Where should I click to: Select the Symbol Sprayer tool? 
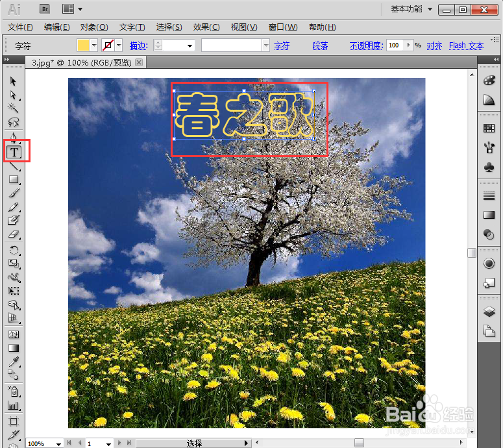tap(14, 392)
